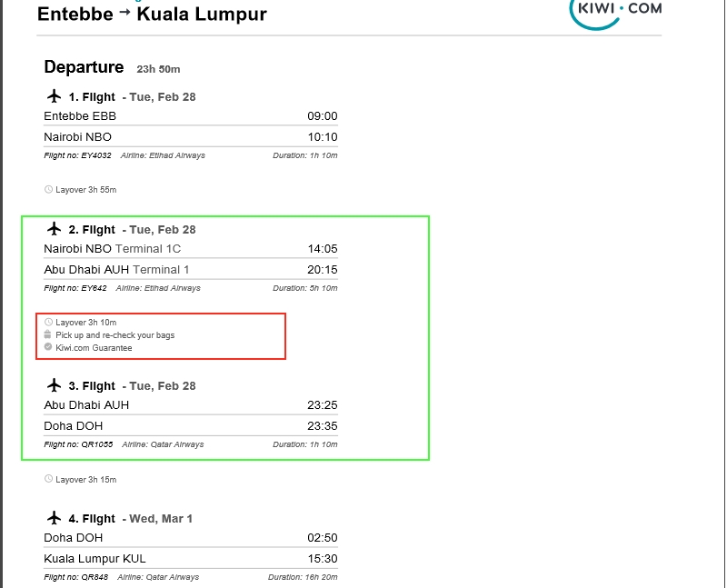Click departure time 23:25
The image size is (727, 588).
point(323,404)
